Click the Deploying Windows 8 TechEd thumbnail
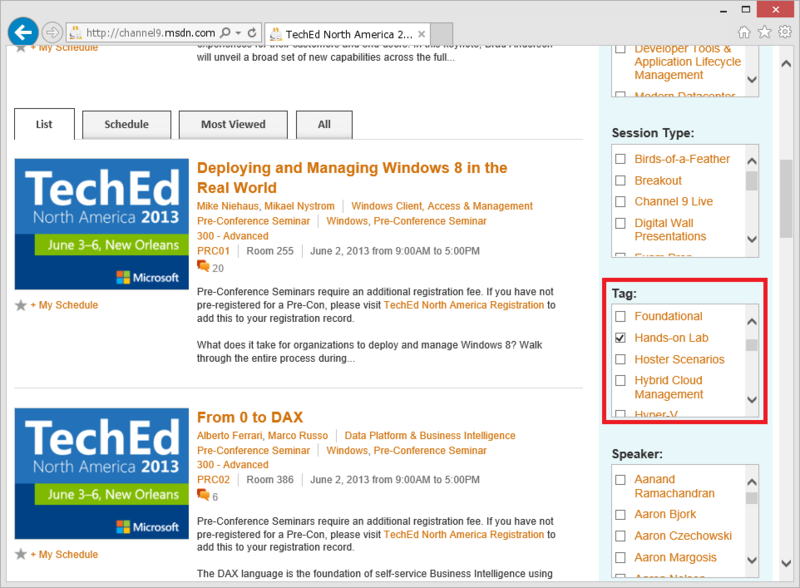Screen dimensions: 800x588 pyautogui.click(x=102, y=224)
